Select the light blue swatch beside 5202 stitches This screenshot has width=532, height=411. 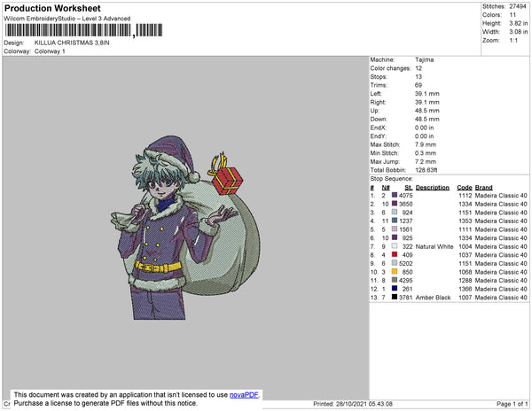(395, 263)
